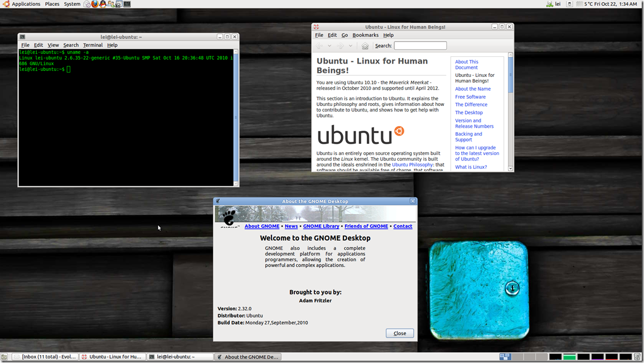Viewport: 644px width, 363px height.
Task: Click the Home icon in help browser
Action: 365,46
